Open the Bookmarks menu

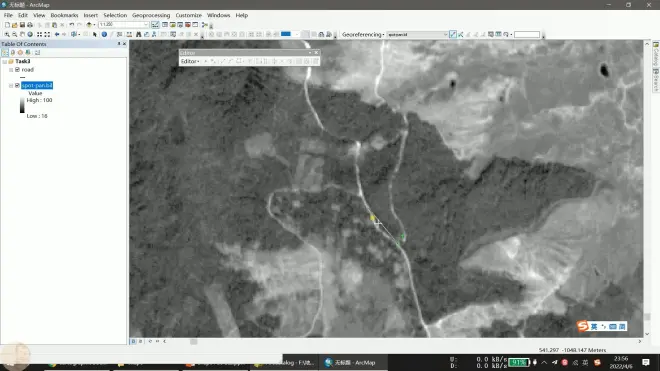[x=64, y=15]
